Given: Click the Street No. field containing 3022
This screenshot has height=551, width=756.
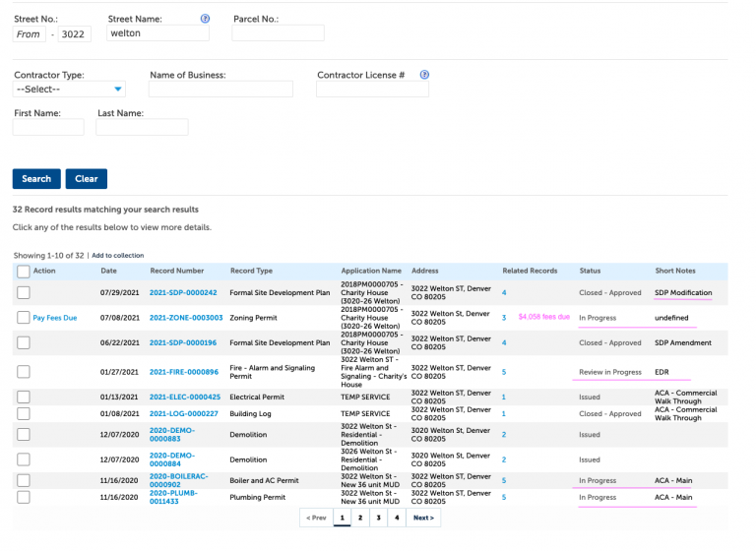Looking at the screenshot, I should 74,34.
